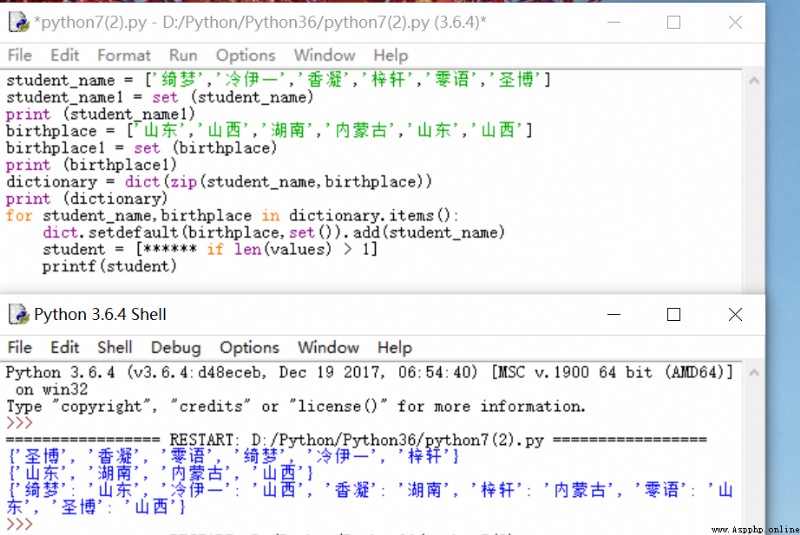Viewport: 800px width, 535px height.
Task: Click the printed birthplace set output line
Action: (x=160, y=473)
